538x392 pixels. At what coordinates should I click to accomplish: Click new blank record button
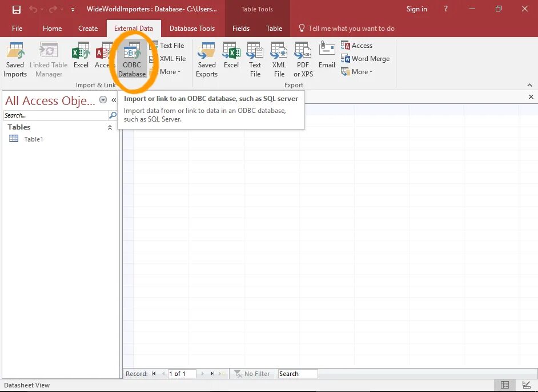pos(222,374)
